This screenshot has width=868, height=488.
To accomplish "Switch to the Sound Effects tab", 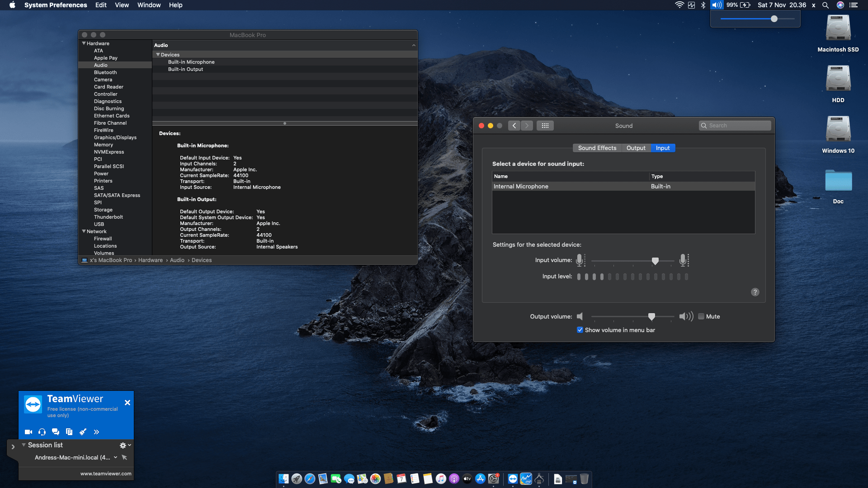I will [597, 148].
